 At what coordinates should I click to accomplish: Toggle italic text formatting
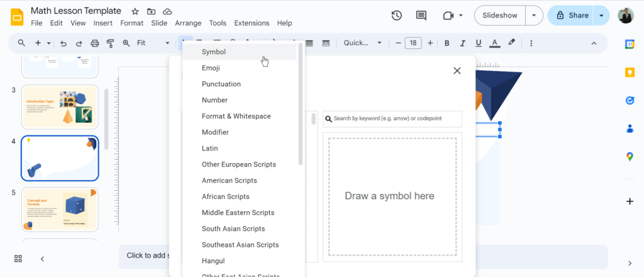pos(462,43)
